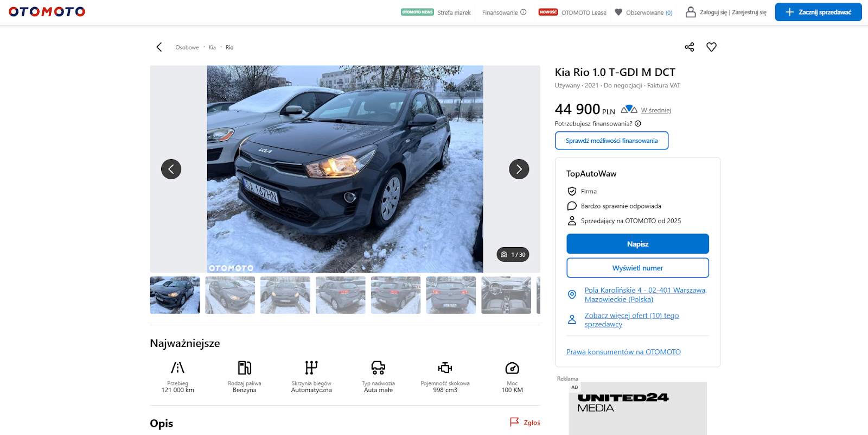This screenshot has height=435, width=868.
Task: Click the fuel pump icon above Rodzaj paliwa
Action: click(245, 368)
